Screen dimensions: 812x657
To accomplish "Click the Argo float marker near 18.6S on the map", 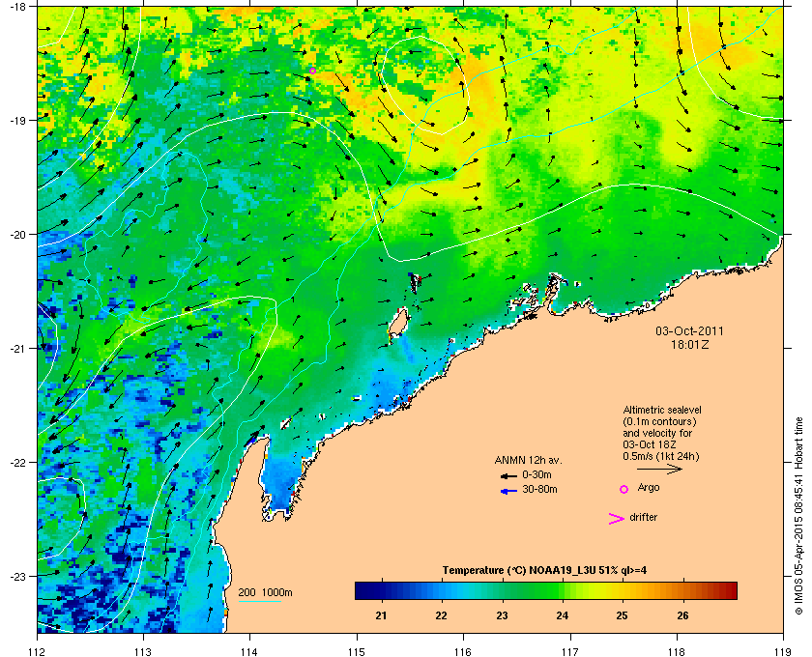I will pyautogui.click(x=312, y=71).
